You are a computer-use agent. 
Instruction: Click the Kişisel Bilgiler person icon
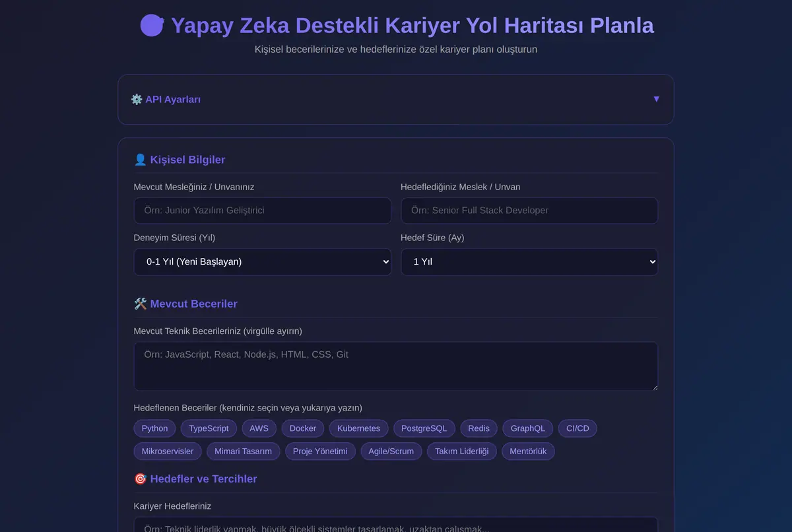(x=140, y=160)
